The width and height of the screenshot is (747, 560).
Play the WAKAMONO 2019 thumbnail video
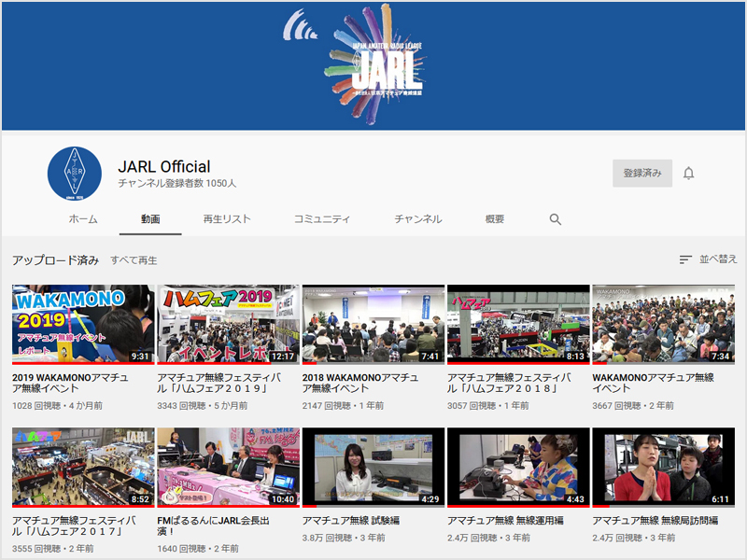(83, 325)
